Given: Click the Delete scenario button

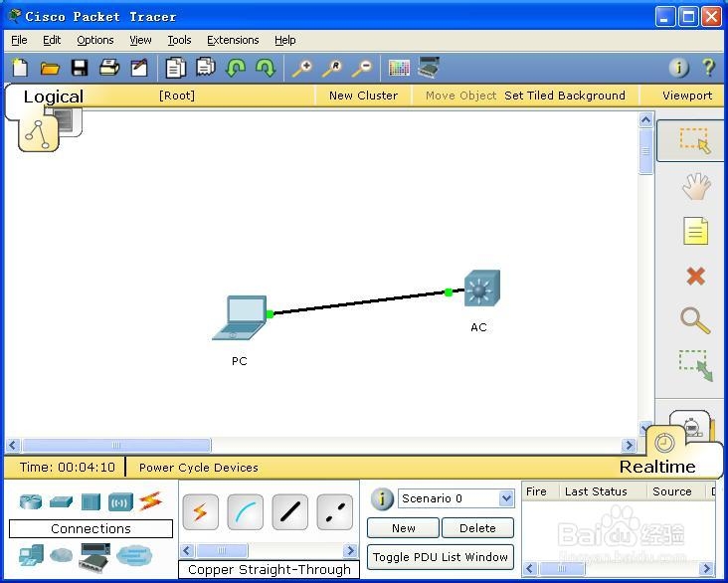Looking at the screenshot, I should pyautogui.click(x=477, y=528).
